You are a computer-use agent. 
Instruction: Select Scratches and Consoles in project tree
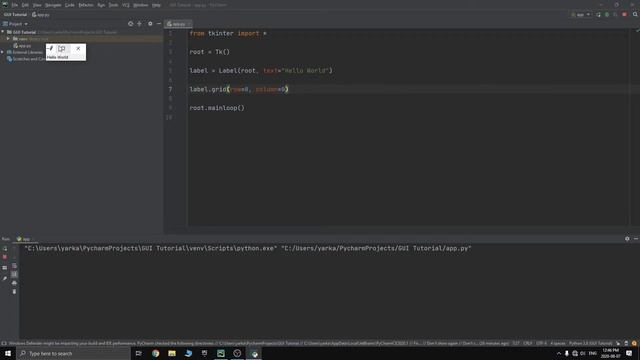(x=27, y=59)
